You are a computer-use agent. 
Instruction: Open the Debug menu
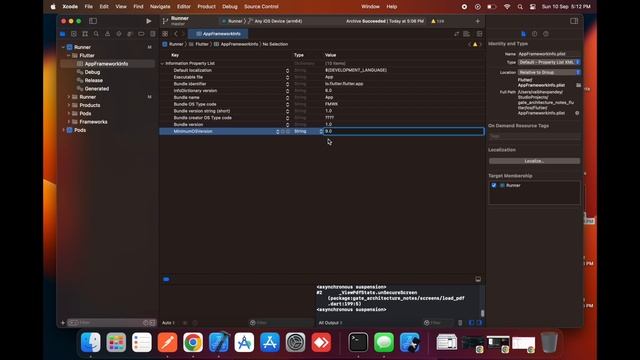click(x=230, y=7)
